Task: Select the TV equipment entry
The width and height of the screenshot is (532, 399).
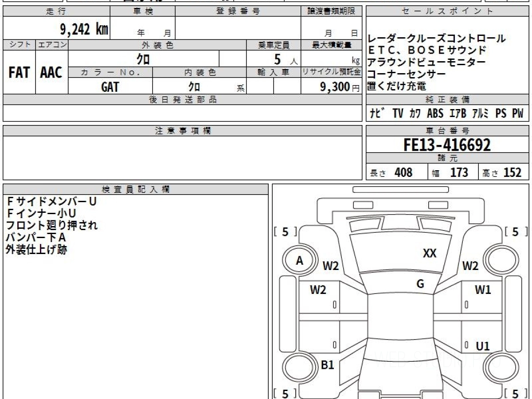Action: [398, 113]
